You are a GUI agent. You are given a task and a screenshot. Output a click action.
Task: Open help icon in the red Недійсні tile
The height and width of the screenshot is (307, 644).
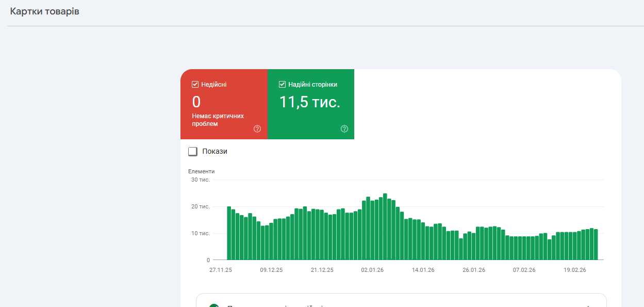coord(257,128)
